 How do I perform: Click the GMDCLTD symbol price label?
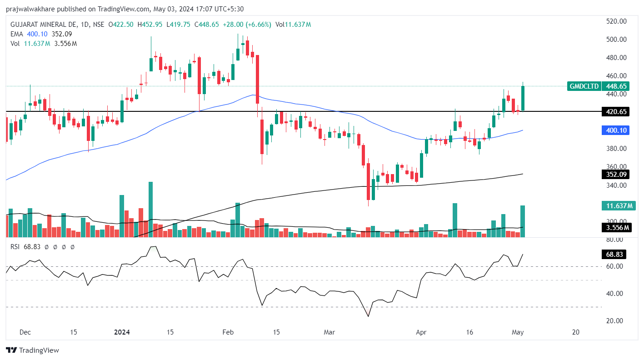(x=584, y=86)
